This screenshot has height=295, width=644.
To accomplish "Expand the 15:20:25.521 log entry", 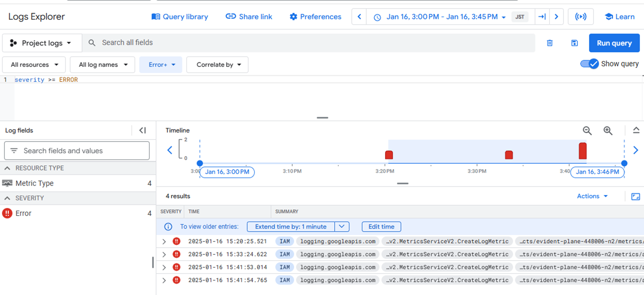I will pos(164,241).
